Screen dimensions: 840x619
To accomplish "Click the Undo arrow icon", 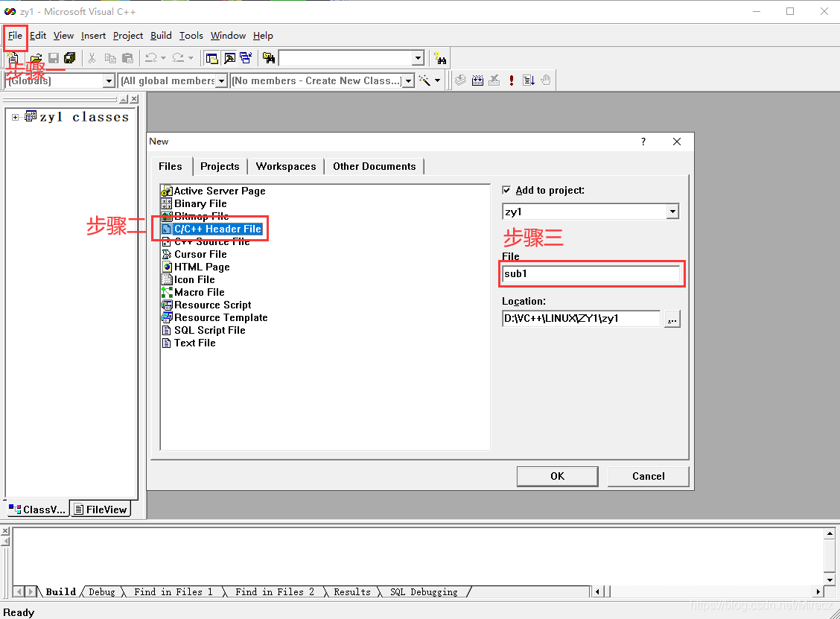I will tap(151, 58).
